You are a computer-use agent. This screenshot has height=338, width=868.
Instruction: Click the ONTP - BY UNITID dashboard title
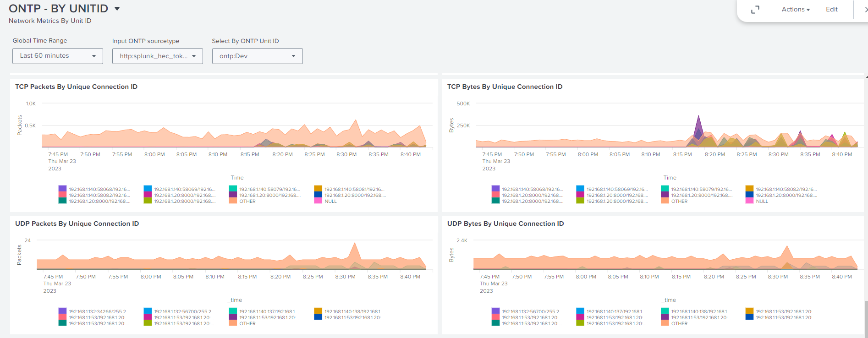tap(58, 8)
